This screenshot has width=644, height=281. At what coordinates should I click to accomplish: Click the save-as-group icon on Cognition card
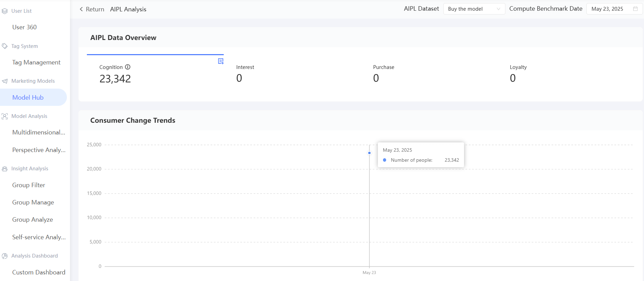click(221, 61)
